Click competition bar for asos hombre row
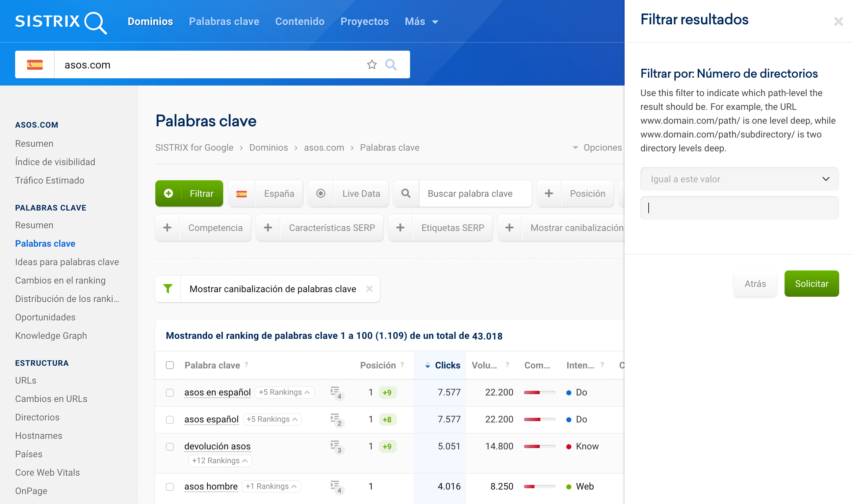853x504 pixels. [539, 486]
